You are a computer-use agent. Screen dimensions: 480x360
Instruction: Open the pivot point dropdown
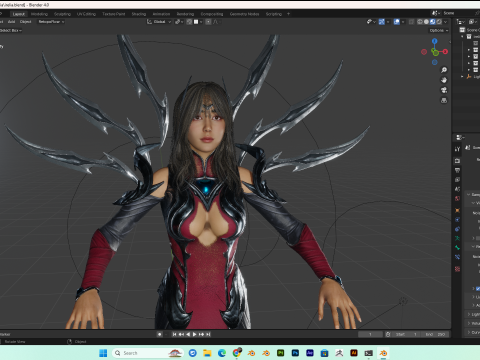pos(179,22)
